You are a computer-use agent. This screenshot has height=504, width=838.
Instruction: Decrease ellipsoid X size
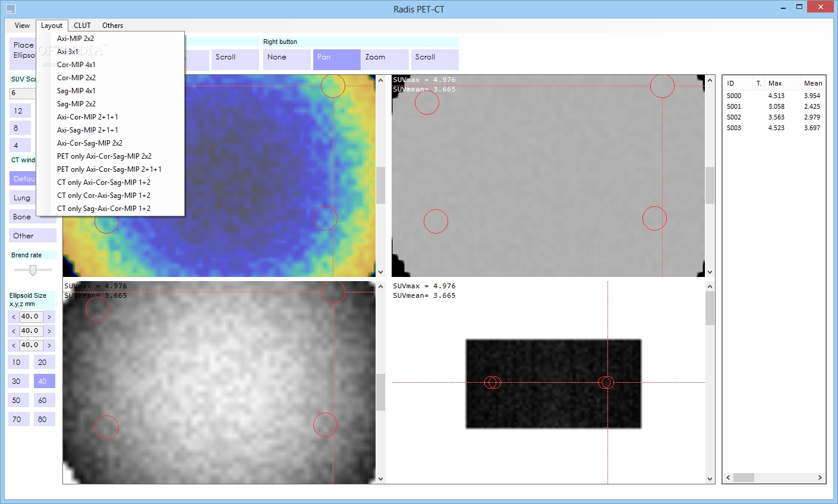tap(14, 317)
